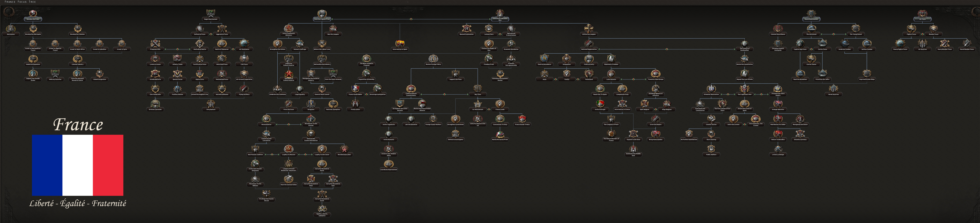Screen dimensions: 980x223
Task: Select the Autoroutes focus icon
Action: tap(11, 29)
